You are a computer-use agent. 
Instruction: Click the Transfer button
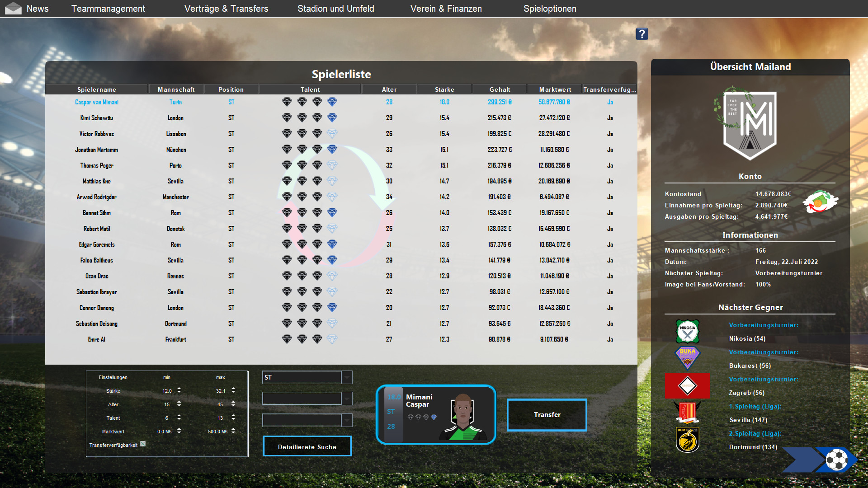(547, 414)
